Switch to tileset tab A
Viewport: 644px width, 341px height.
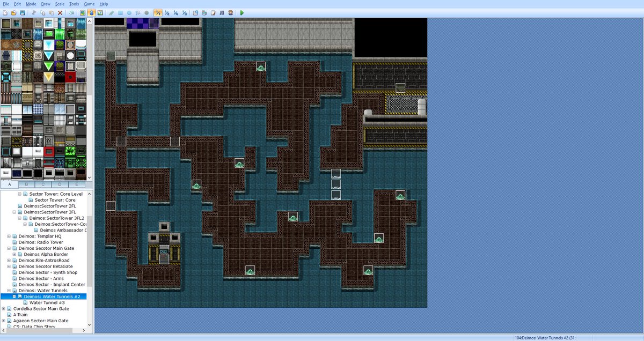[x=10, y=184]
